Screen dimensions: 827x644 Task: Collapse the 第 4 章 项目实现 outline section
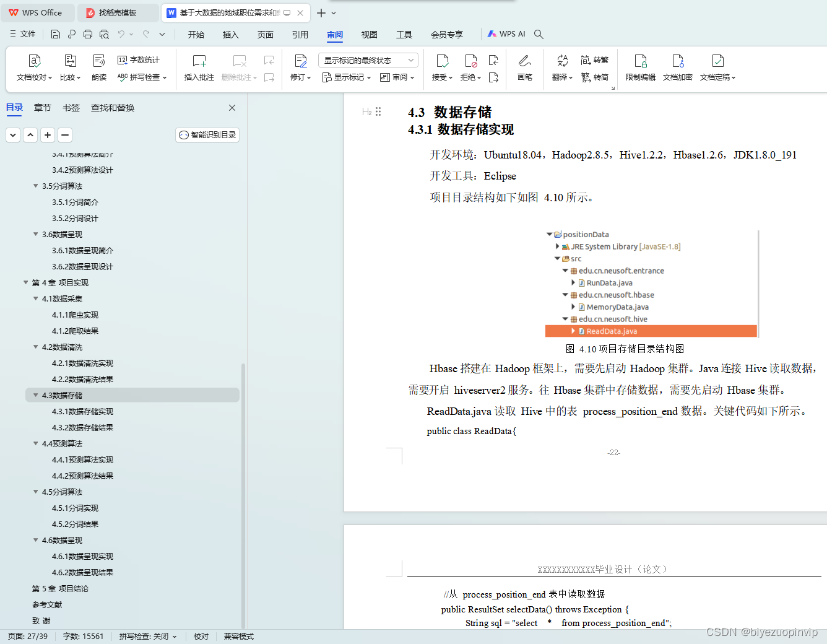(25, 282)
